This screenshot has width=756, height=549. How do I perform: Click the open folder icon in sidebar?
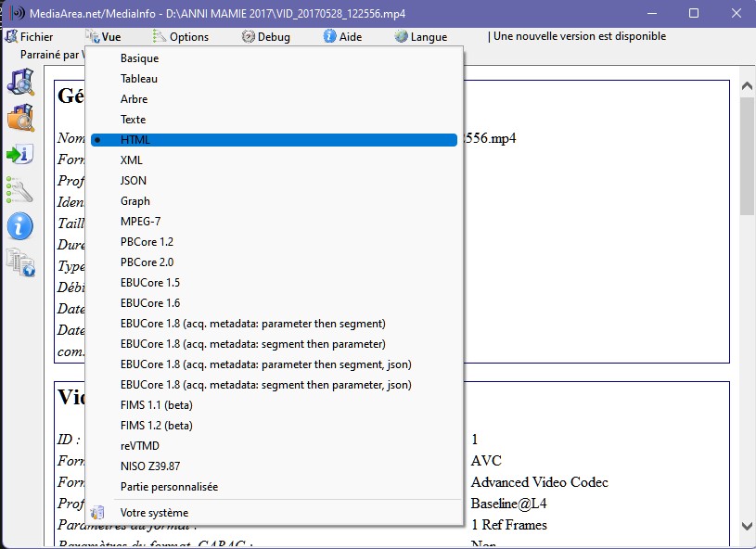(19, 118)
